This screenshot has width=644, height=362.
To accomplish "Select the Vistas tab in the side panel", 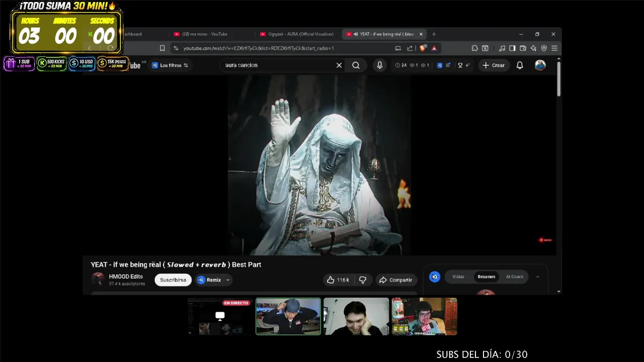I will [458, 277].
